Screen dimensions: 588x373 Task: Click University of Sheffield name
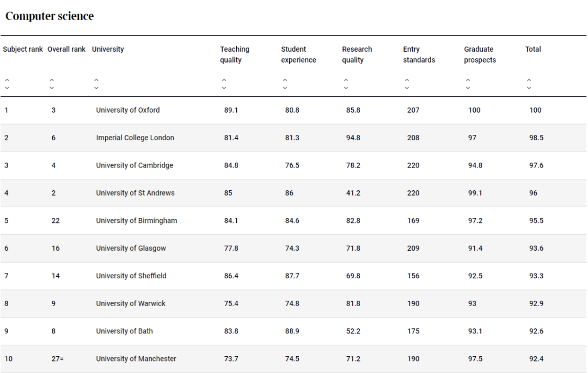pos(131,276)
